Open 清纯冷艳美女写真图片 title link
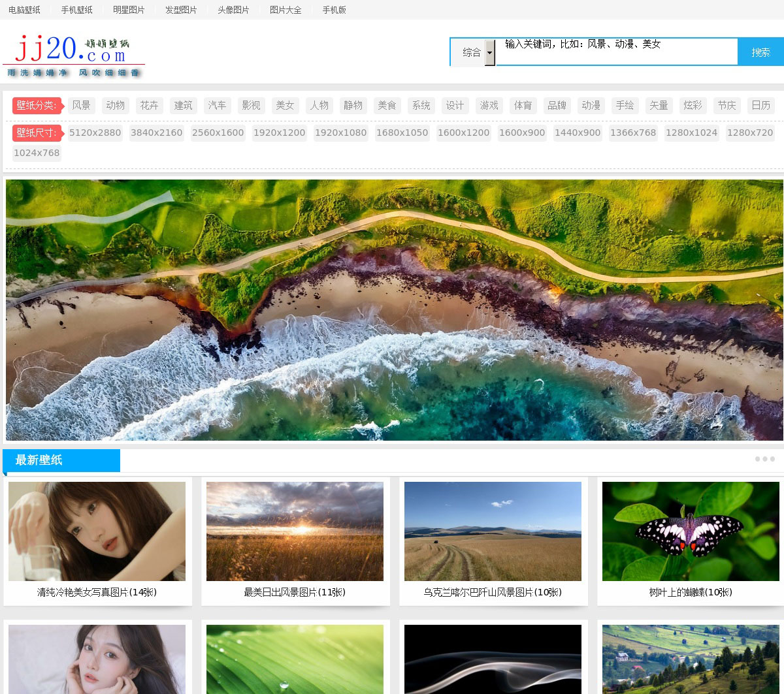Viewport: 784px width, 694px height. click(x=97, y=593)
